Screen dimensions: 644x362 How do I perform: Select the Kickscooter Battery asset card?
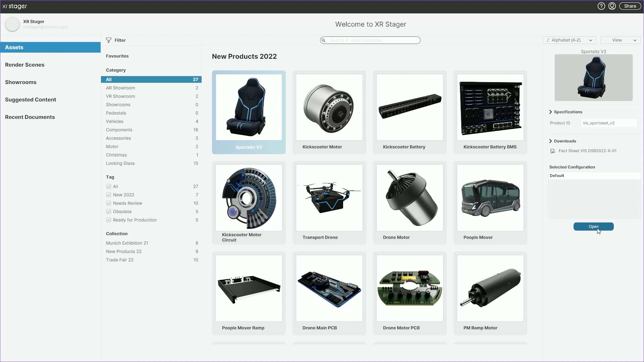(410, 112)
